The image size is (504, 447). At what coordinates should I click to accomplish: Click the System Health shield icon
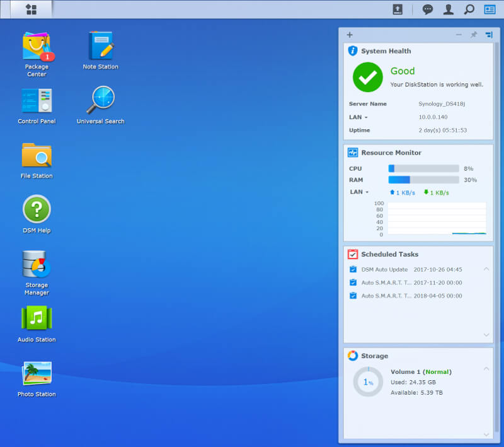click(353, 51)
